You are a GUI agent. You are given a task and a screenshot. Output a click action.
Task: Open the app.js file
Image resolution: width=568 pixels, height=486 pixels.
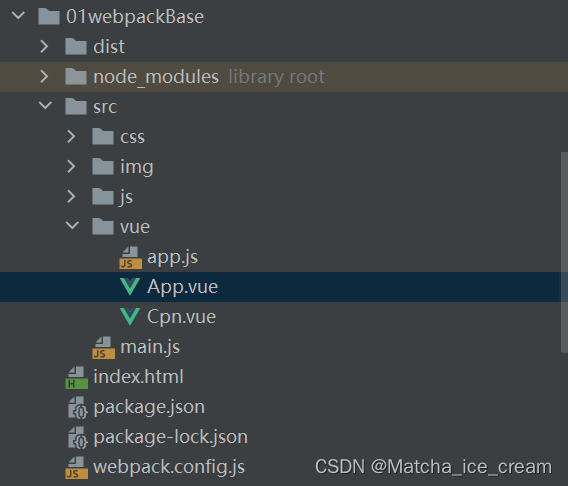[x=172, y=257]
